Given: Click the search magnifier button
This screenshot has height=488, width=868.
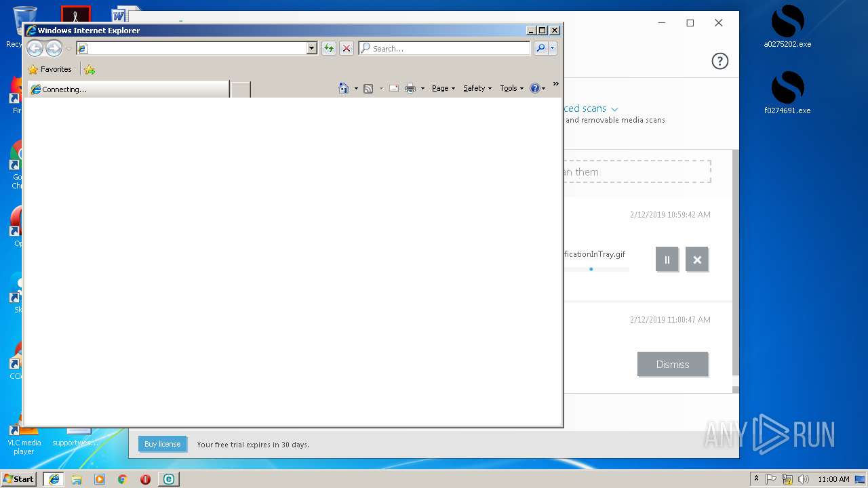Looking at the screenshot, I should [540, 48].
